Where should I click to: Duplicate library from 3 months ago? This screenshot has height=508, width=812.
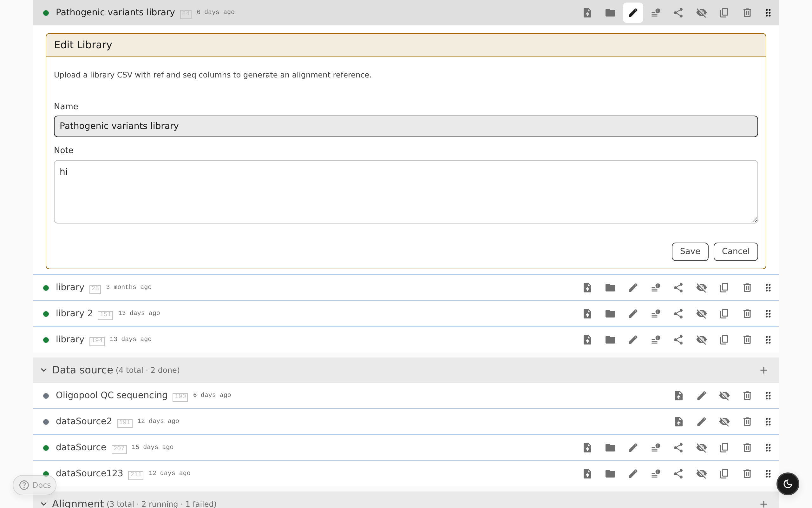(x=724, y=288)
